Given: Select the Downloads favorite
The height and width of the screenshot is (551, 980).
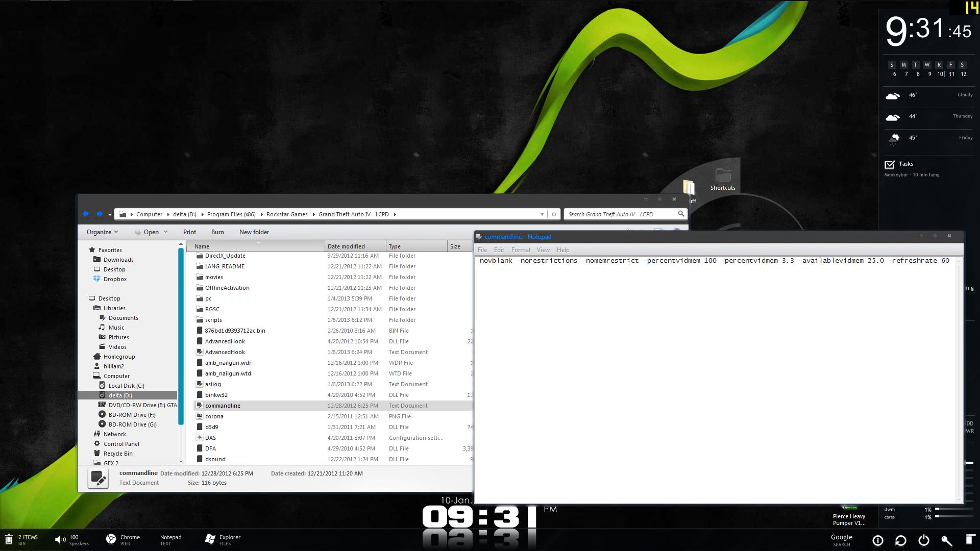Looking at the screenshot, I should click(118, 260).
